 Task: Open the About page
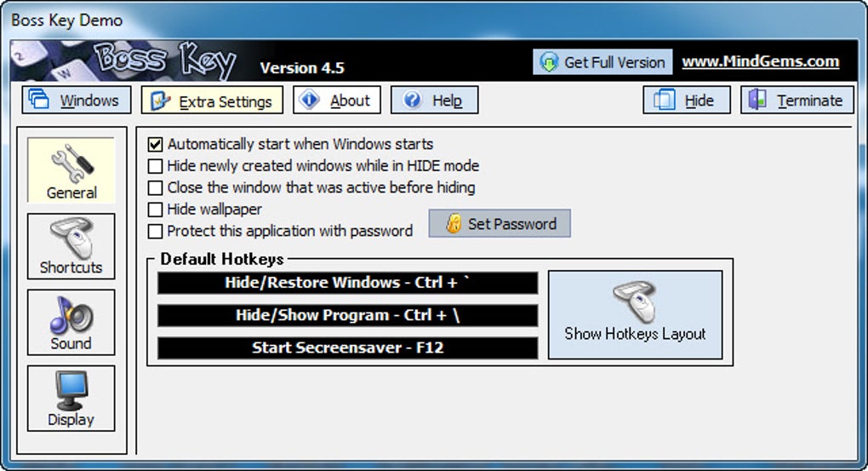pyautogui.click(x=337, y=101)
